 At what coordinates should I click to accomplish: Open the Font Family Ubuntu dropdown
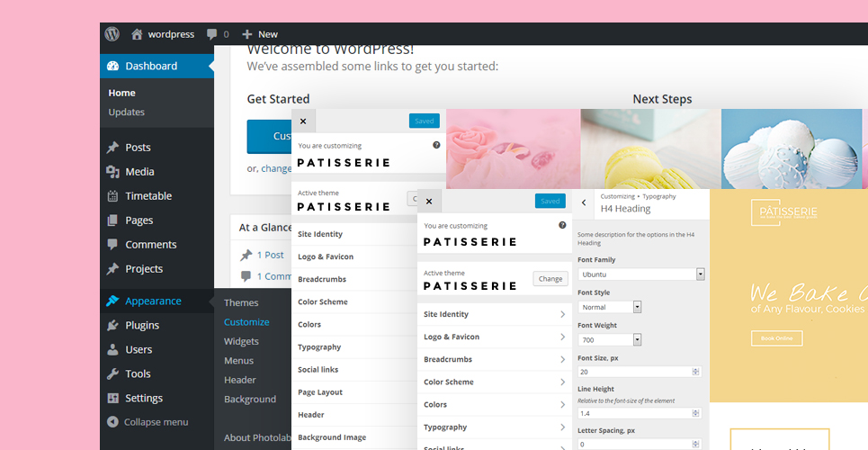pyautogui.click(x=641, y=274)
